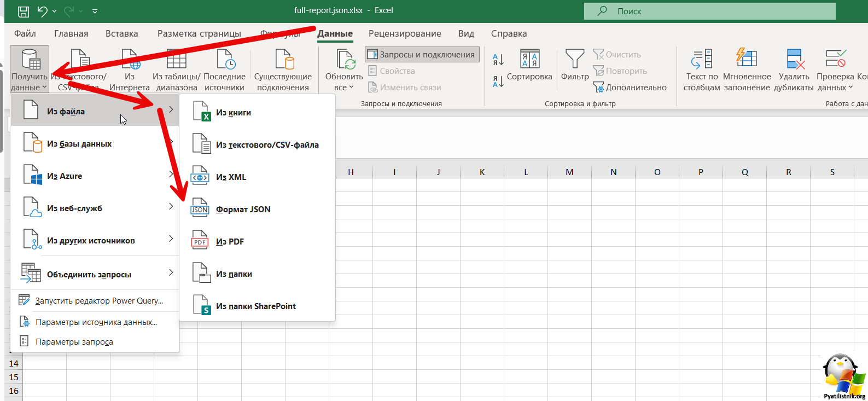Switch to the Главная tab

coord(71,33)
